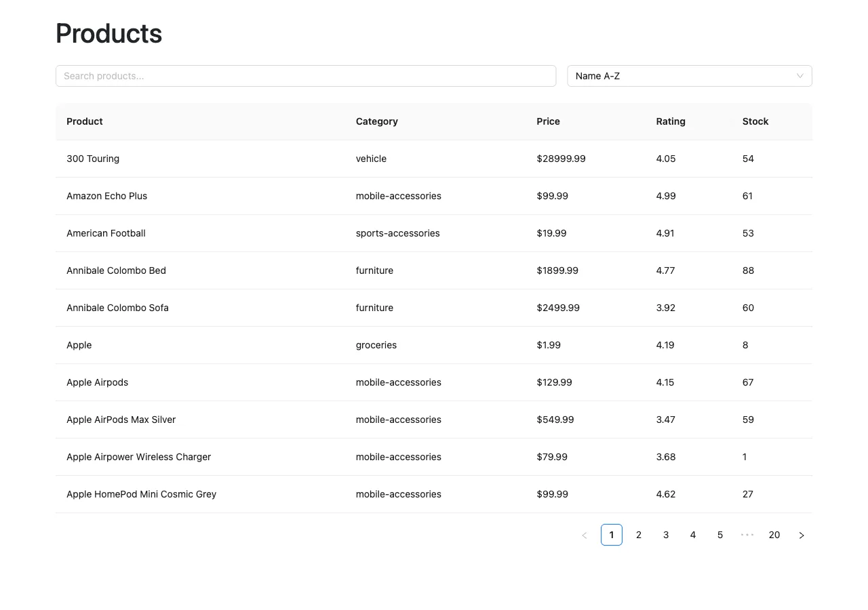
Task: Select the $1899.99 price value
Action: (x=557, y=270)
